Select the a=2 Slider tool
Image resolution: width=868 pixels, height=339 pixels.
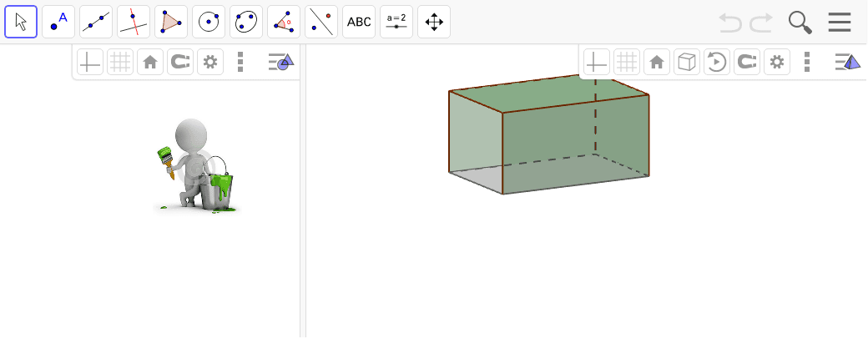(x=396, y=22)
